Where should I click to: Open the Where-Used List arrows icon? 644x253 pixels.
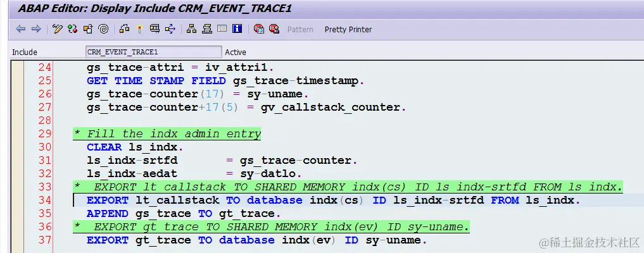tap(170, 29)
